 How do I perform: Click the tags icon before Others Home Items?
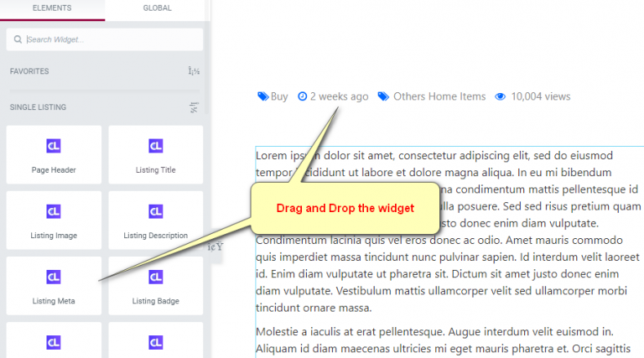(x=383, y=96)
